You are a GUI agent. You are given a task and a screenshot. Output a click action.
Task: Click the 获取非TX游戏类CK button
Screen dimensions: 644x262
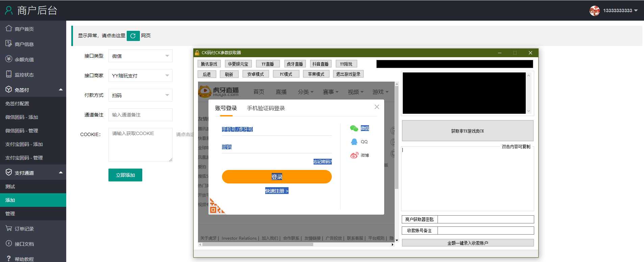click(467, 131)
